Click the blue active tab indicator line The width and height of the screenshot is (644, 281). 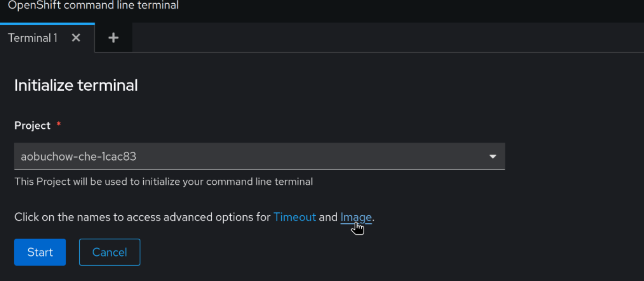(x=47, y=23)
